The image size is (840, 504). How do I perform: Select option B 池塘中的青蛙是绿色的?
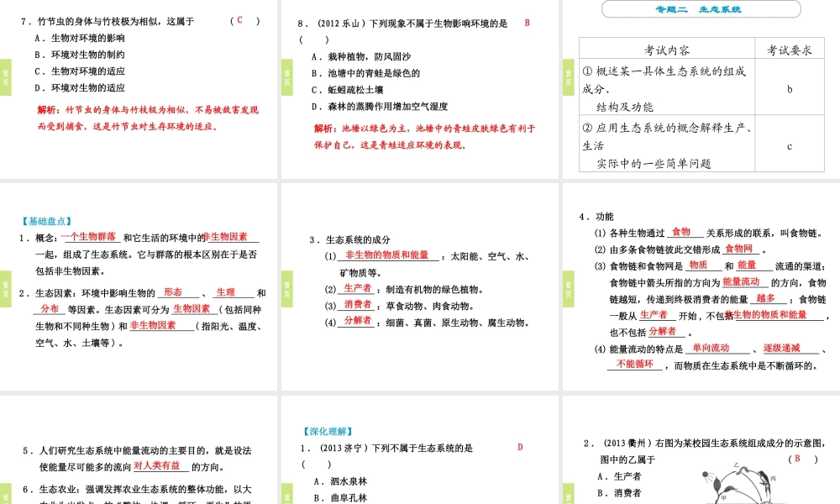[366, 73]
